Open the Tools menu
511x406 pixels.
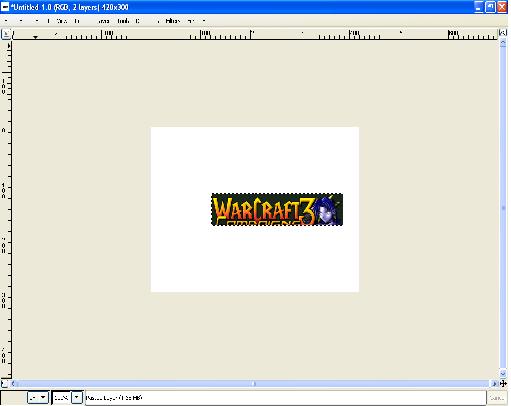[123, 21]
